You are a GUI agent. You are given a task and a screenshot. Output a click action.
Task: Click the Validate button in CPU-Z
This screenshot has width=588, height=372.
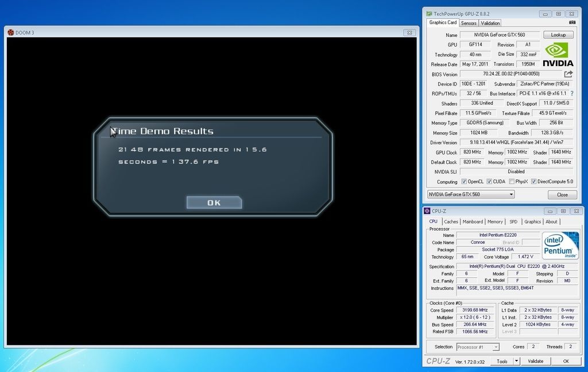(x=536, y=361)
